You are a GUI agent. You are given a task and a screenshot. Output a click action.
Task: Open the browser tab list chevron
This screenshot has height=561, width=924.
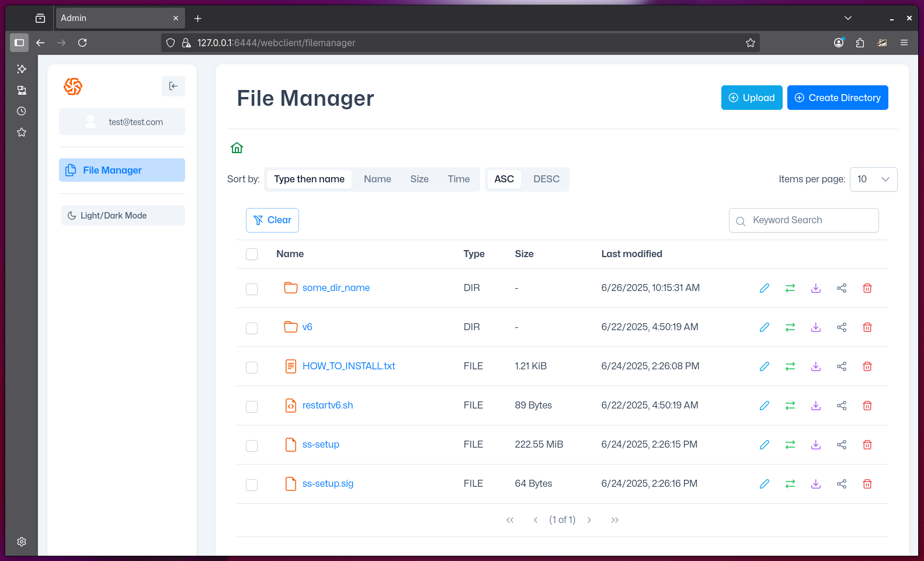[x=848, y=18]
